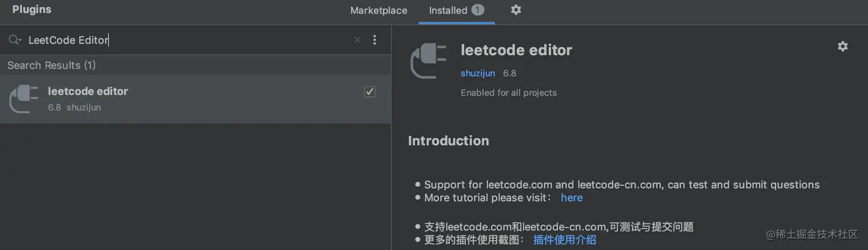Select leetcode editor in search results
This screenshot has height=250, width=868.
tap(195, 99)
